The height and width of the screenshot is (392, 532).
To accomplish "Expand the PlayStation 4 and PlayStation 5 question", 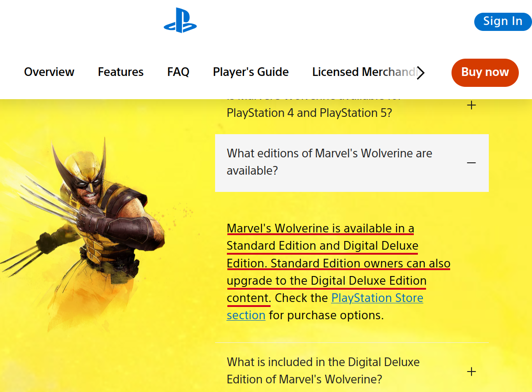I will coord(471,105).
